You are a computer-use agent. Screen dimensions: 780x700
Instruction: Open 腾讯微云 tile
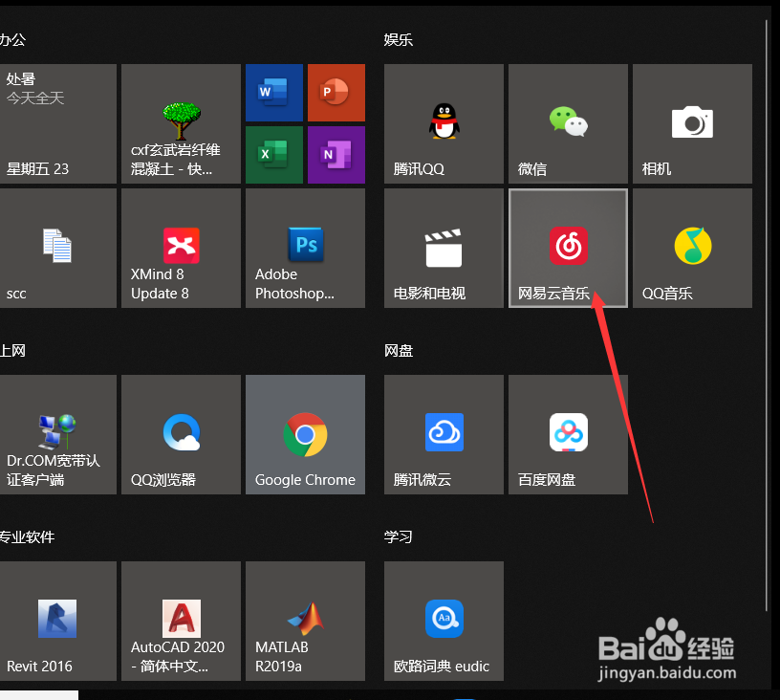pyautogui.click(x=444, y=435)
